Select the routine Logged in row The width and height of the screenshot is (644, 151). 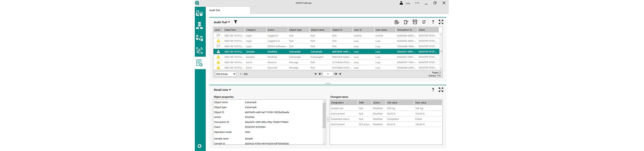326,35
